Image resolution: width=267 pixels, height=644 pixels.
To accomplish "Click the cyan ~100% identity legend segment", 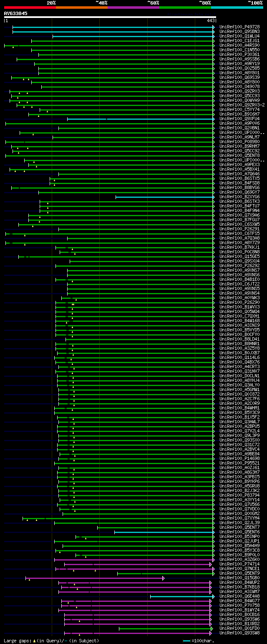I will tap(237, 7).
